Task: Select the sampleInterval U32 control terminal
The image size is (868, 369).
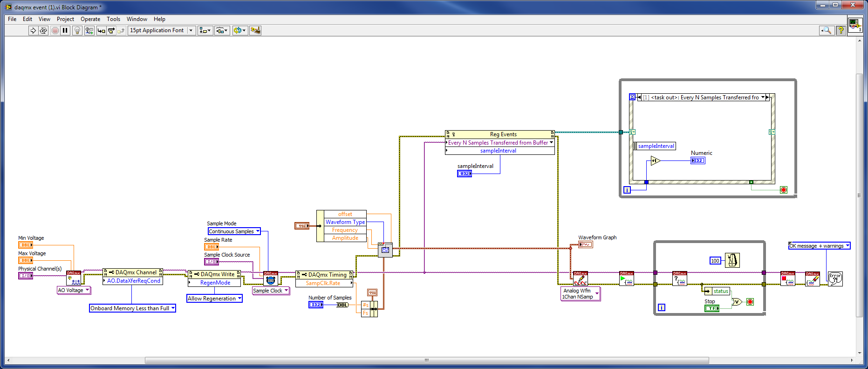Action: coord(465,174)
